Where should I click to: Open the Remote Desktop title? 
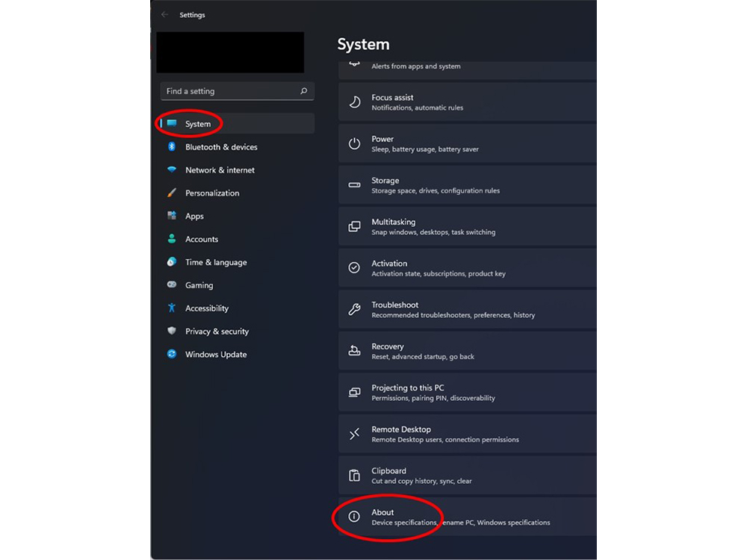400,429
